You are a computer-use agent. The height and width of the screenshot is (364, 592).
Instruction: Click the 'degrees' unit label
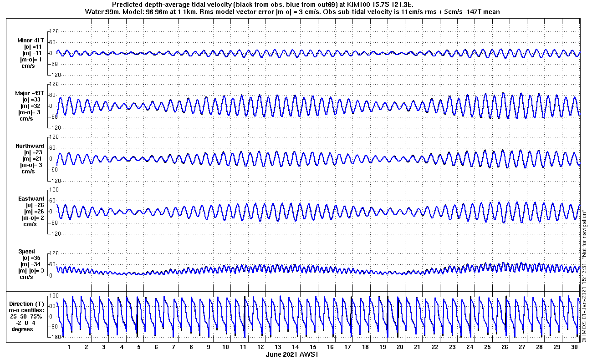[23, 329]
